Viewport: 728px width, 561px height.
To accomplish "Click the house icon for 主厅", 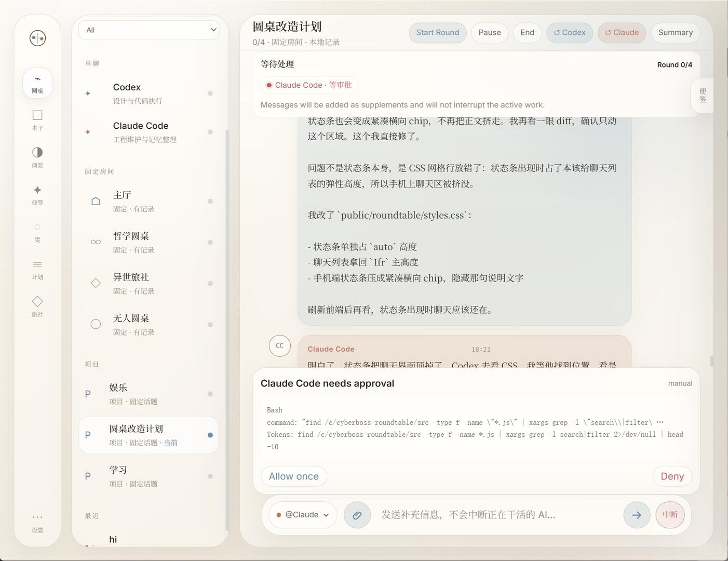I will coord(96,201).
